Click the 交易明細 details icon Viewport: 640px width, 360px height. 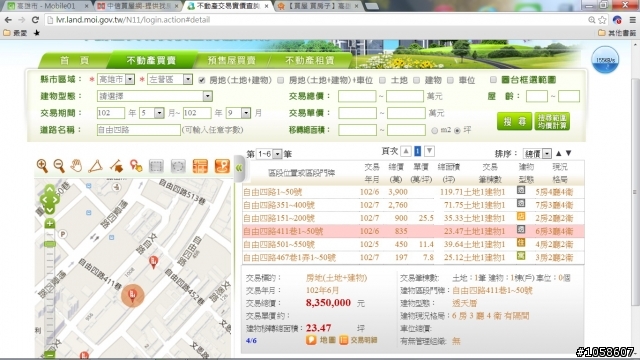tap(344, 340)
